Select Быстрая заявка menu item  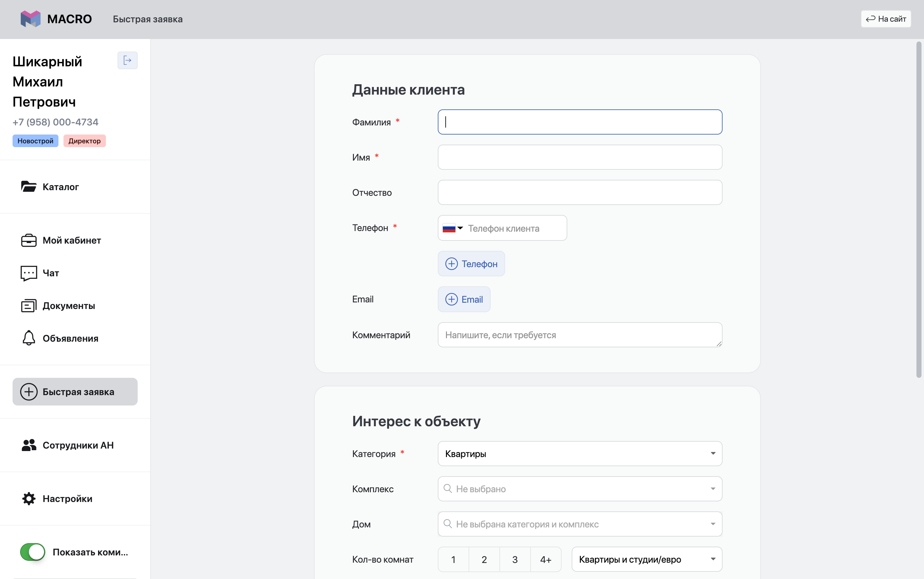75,392
